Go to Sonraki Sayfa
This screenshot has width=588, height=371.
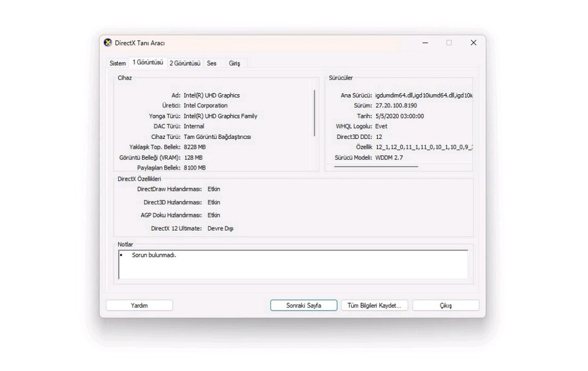304,306
